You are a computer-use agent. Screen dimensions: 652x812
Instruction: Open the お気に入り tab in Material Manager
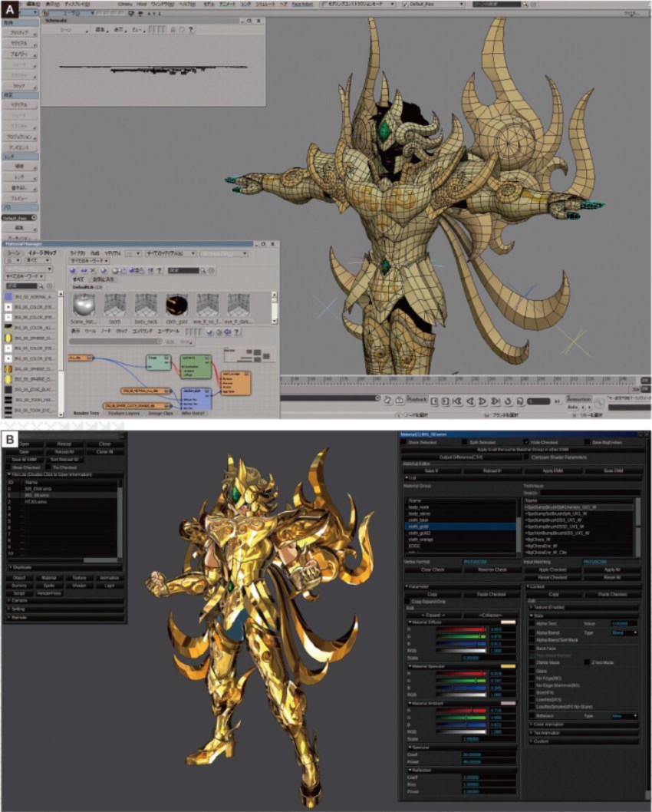coord(103,279)
